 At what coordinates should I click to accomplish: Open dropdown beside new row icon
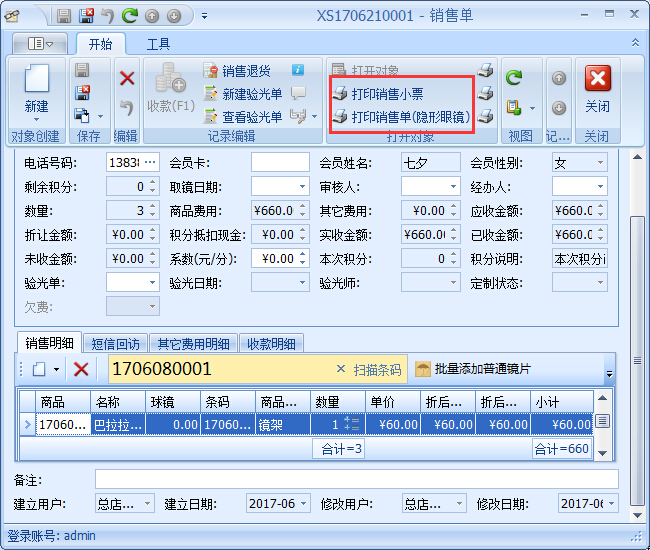point(56,369)
